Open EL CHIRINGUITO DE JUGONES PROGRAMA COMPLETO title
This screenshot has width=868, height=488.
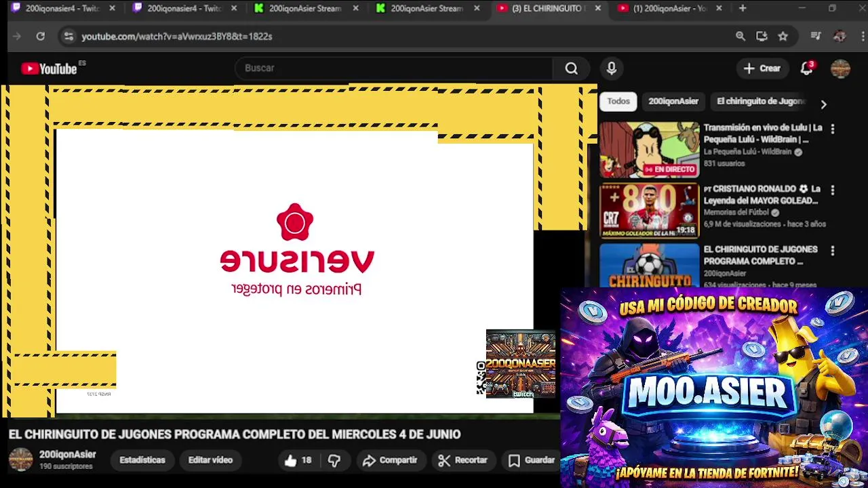(760, 256)
